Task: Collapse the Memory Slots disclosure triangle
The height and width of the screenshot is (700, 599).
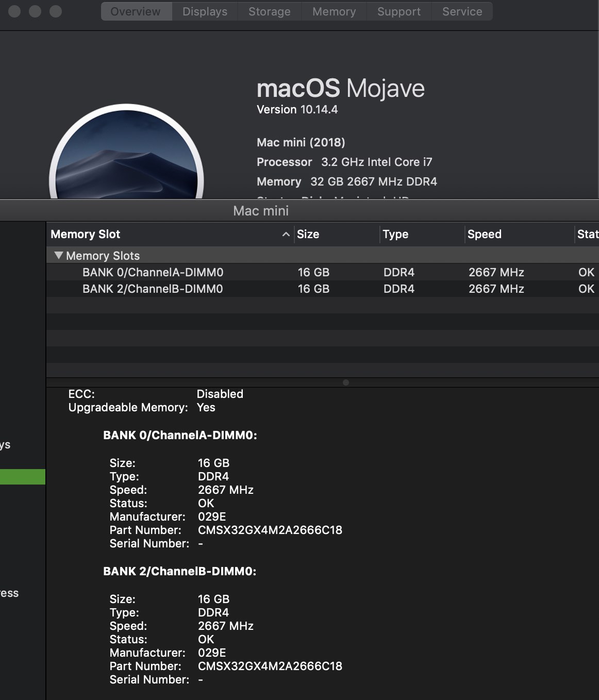Action: 58,255
